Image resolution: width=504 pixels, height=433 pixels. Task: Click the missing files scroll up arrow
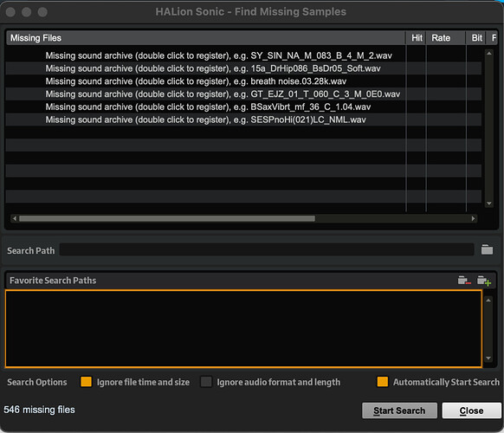tap(489, 54)
